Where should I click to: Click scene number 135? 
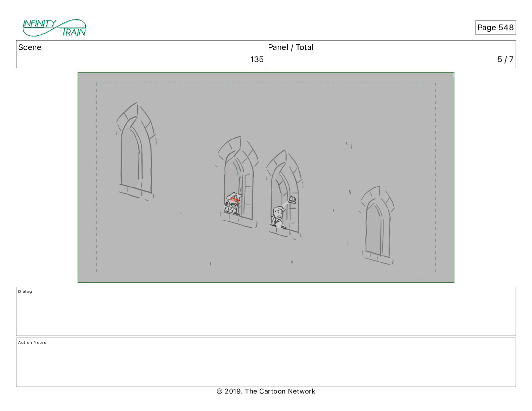(257, 59)
